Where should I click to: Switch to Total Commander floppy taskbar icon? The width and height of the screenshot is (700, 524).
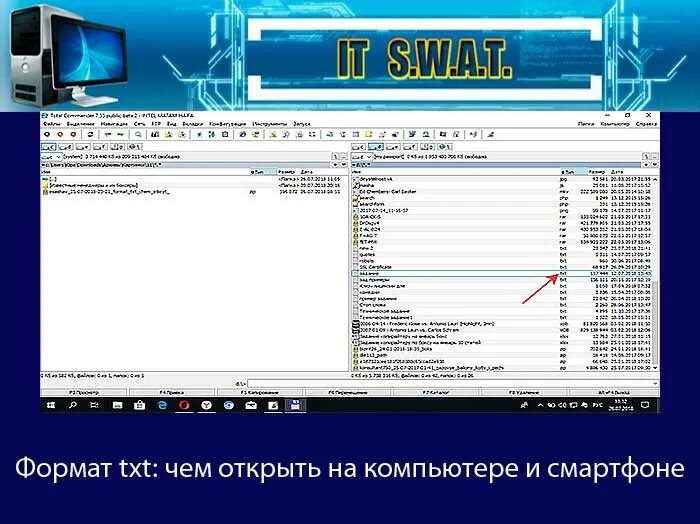tap(295, 405)
